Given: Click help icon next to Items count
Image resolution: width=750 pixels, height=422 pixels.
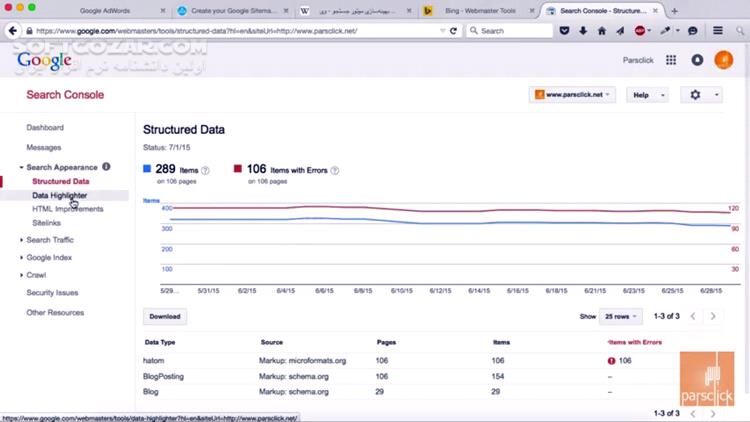Looking at the screenshot, I should (205, 171).
